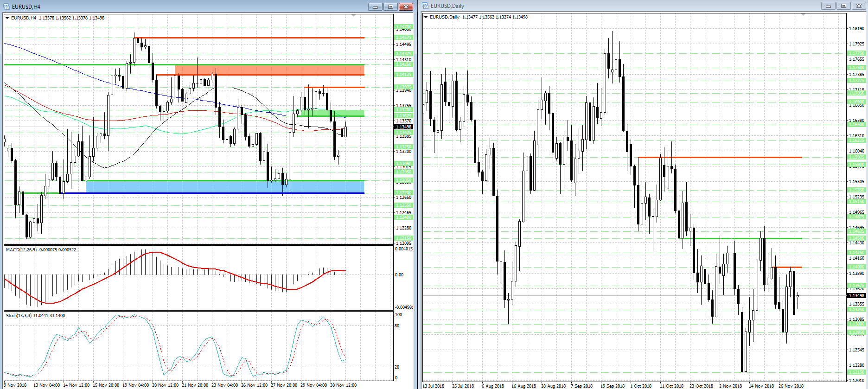Click the '23 Nov 04:00' time label in H4
This screenshot has height=389, width=868.
tap(224, 385)
